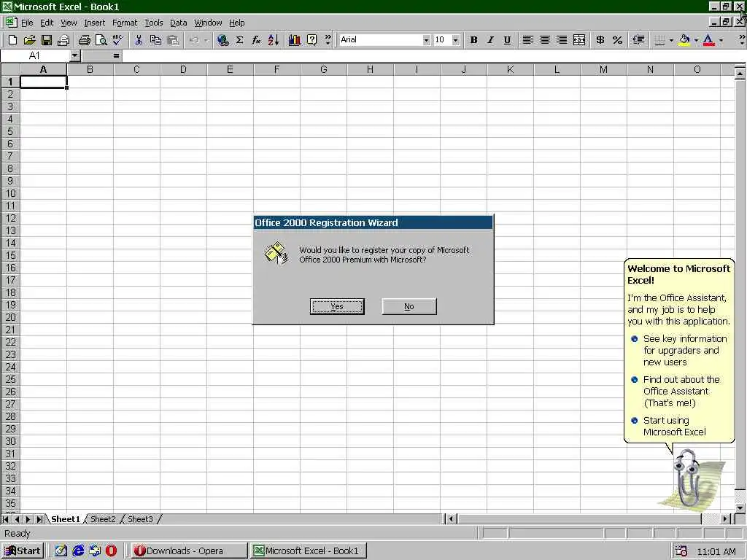
Task: Apply Percent Style icon
Action: point(617,40)
